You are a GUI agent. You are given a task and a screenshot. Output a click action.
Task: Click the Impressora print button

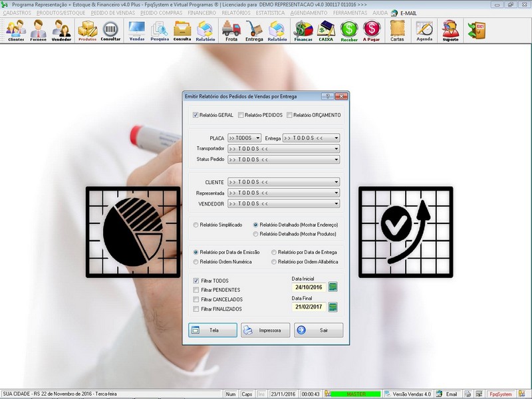265,330
